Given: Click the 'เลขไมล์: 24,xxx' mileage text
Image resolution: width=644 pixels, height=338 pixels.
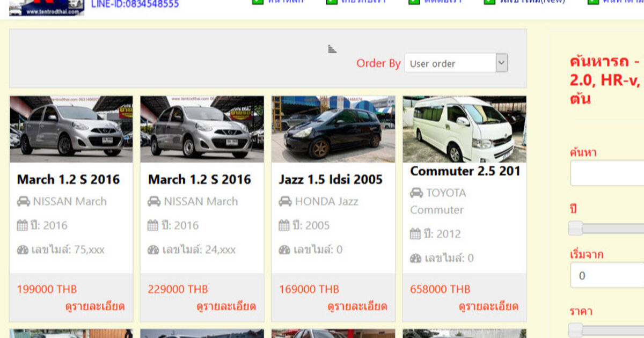Looking at the screenshot, I should (x=199, y=249).
